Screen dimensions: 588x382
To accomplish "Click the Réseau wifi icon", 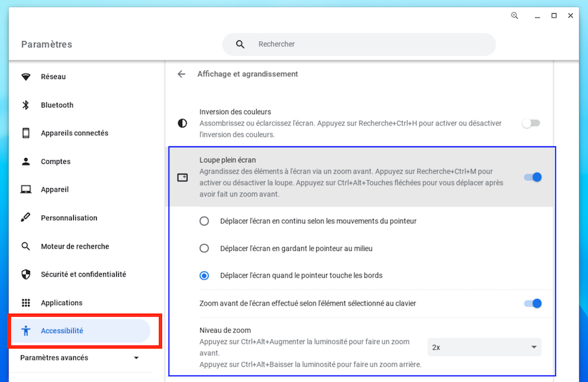I will pyautogui.click(x=26, y=77).
